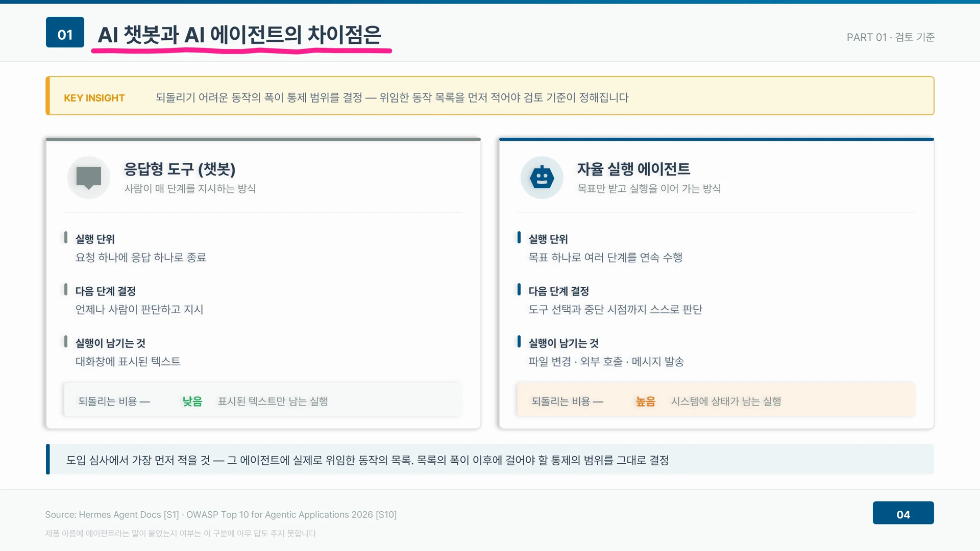Click the PART 01 · 검토 기준 label
This screenshot has width=980, height=551.
click(890, 37)
